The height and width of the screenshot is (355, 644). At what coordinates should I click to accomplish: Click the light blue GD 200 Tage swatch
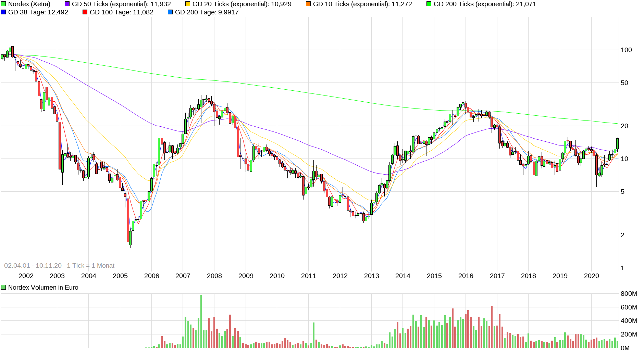tap(170, 12)
